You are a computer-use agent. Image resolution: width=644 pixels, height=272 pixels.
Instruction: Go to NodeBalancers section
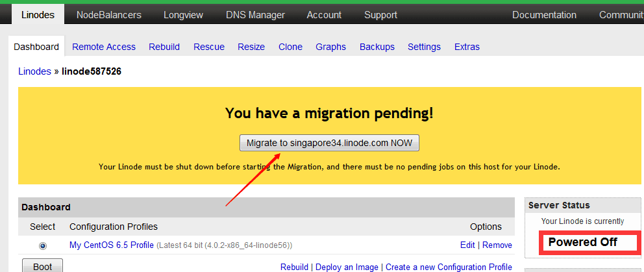point(109,15)
